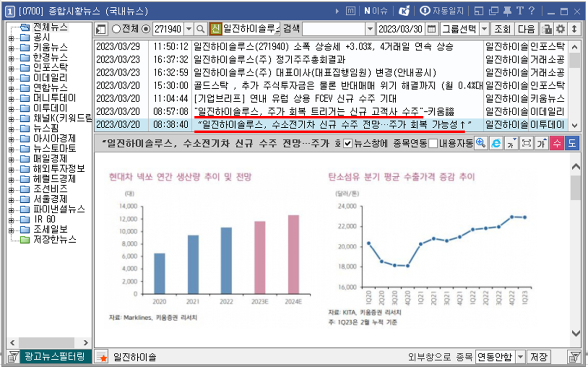Click the 저장 save button

(x=539, y=357)
